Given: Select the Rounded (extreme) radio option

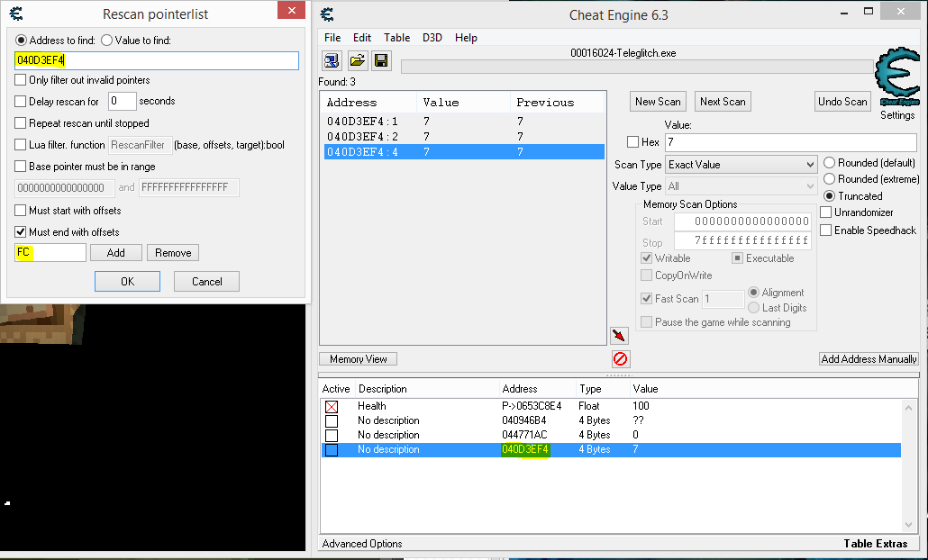Looking at the screenshot, I should click(x=829, y=179).
